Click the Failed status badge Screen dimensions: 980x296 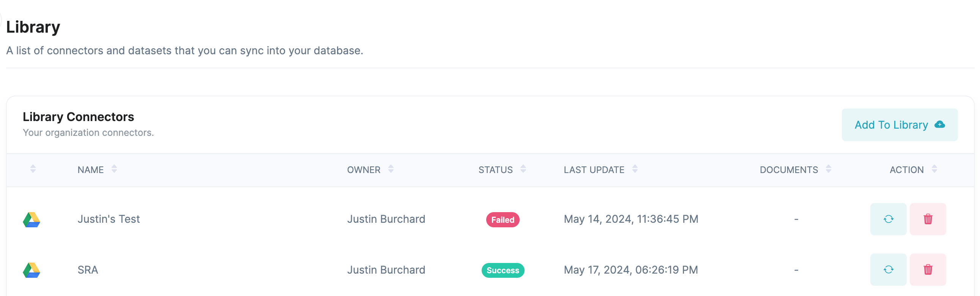click(x=503, y=220)
